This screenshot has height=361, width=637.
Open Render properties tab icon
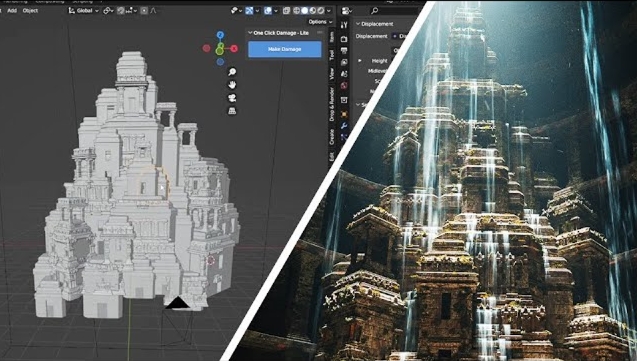pos(344,39)
